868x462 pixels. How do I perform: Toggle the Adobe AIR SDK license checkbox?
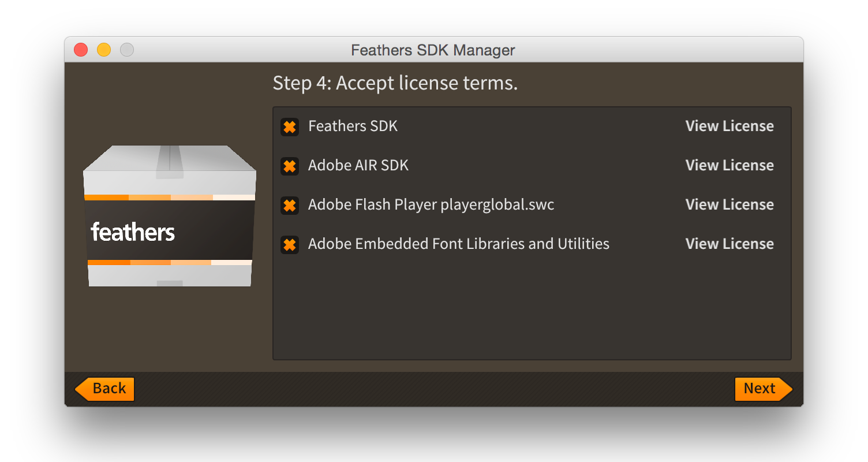point(290,166)
